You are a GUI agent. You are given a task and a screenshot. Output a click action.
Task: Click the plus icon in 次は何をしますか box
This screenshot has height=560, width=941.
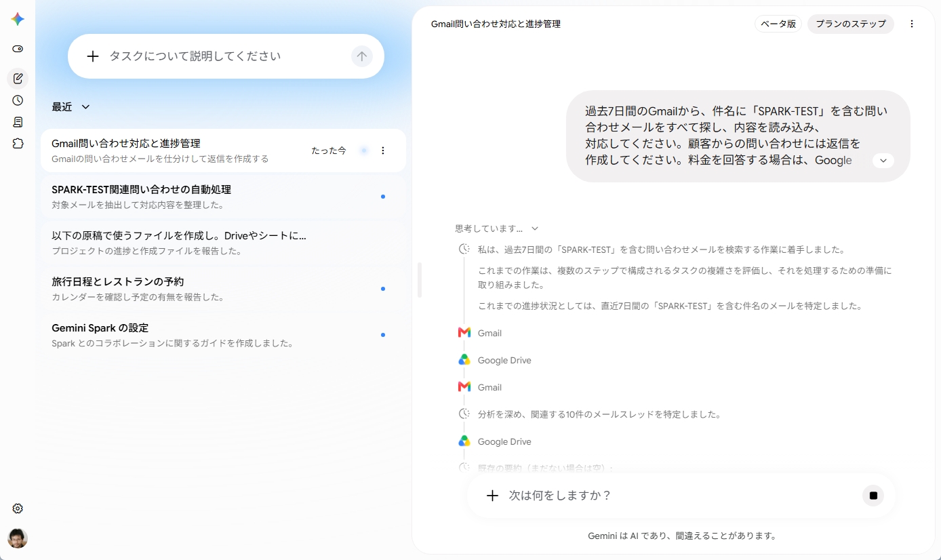pos(493,496)
